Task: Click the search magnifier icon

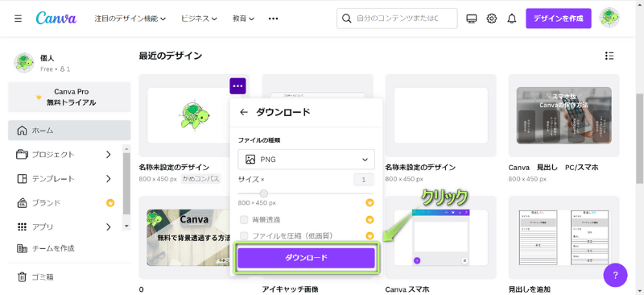Action: coord(347,19)
